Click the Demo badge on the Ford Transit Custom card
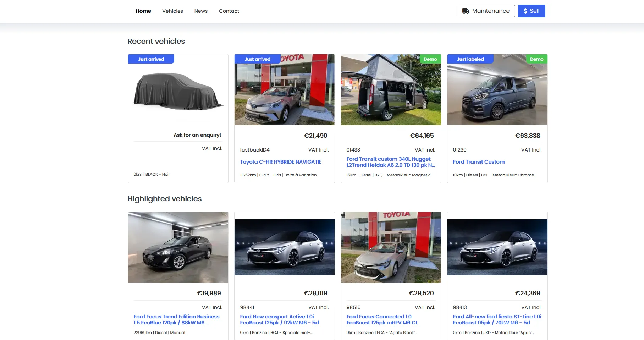Screen dimensions: 644x340 [x=537, y=59]
